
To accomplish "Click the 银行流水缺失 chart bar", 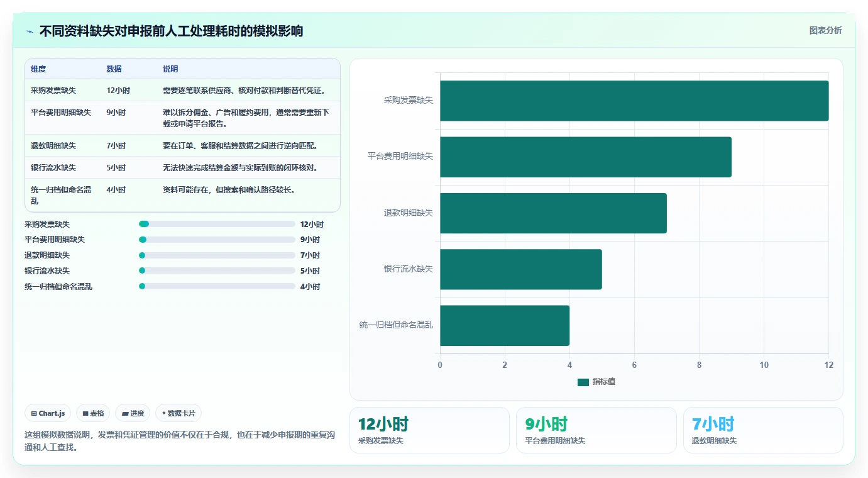I will 521,269.
